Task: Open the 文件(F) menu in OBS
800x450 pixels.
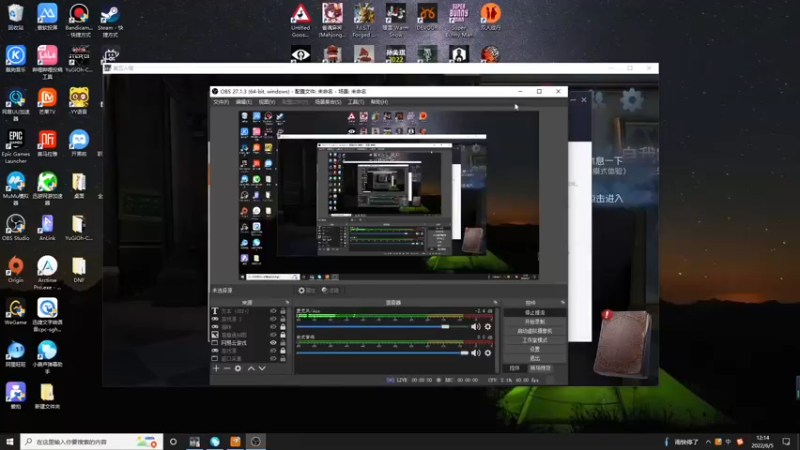Action: 221,102
